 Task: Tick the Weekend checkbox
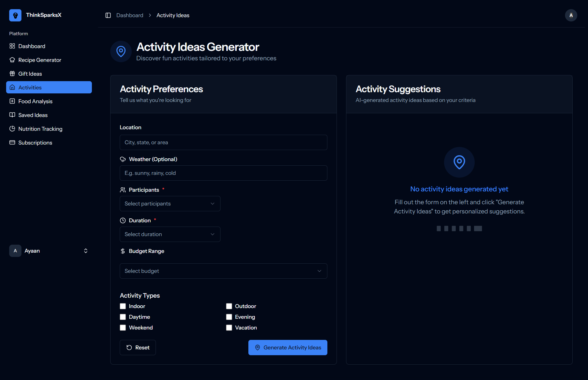click(x=123, y=328)
